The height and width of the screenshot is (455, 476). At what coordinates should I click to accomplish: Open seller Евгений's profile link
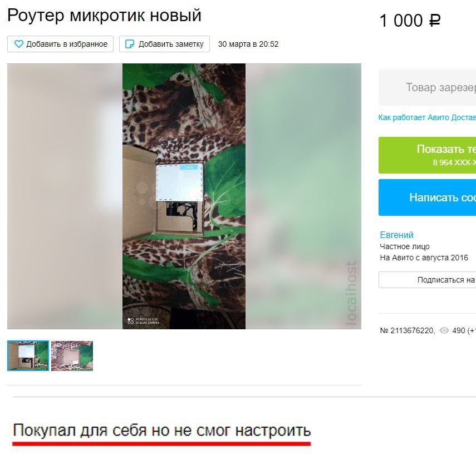tap(396, 235)
